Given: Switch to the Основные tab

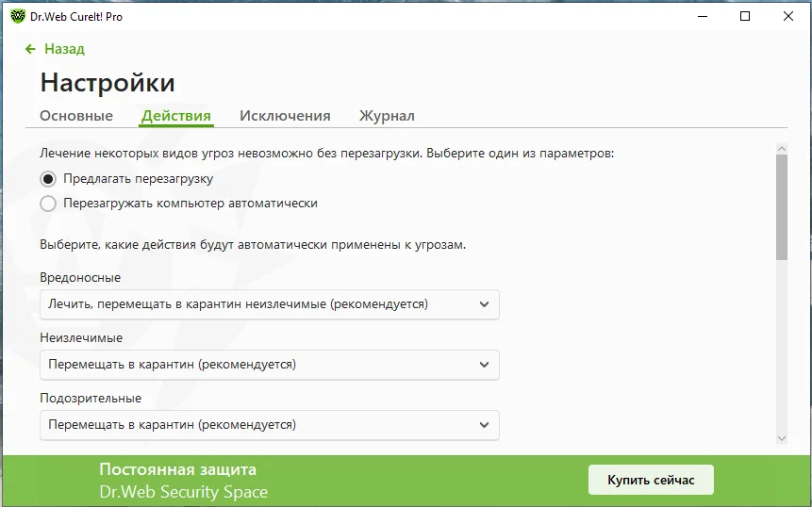Looking at the screenshot, I should click(76, 115).
